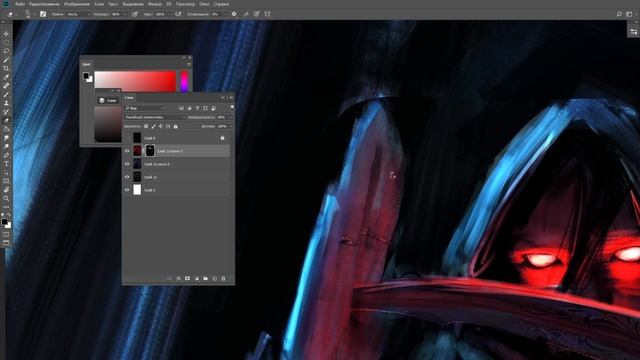Show the hidden top layer Слой 4

127,138
